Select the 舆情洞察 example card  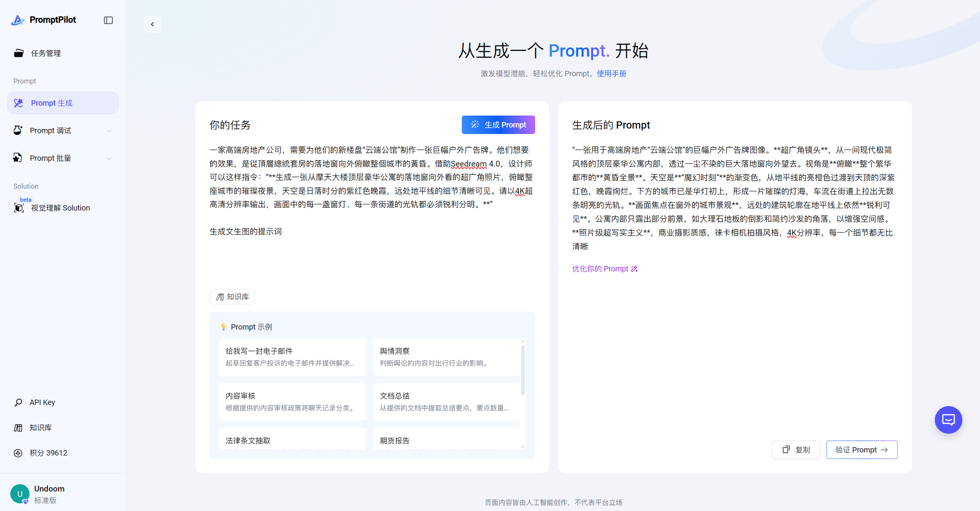(x=446, y=357)
